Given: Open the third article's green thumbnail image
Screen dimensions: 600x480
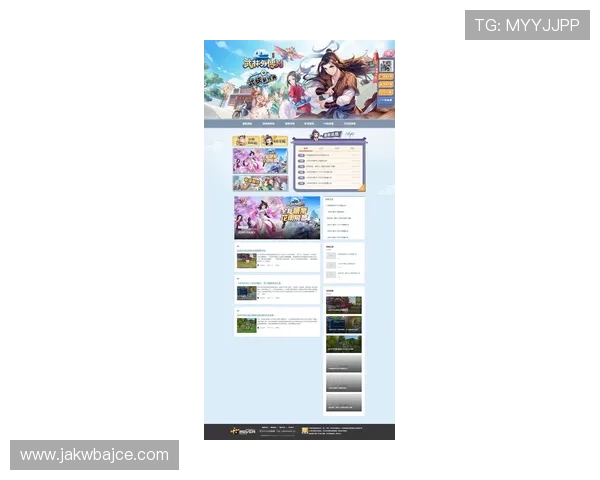Looking at the screenshot, I should coord(246,325).
